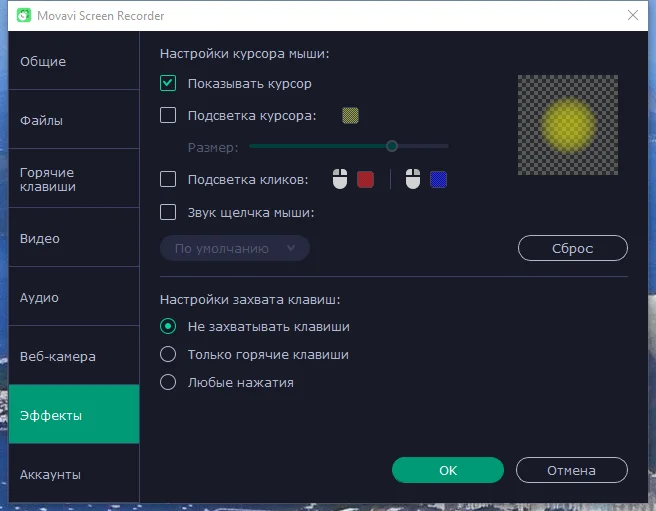
Task: Select the Любые нажатия radio option
Action: (x=168, y=382)
